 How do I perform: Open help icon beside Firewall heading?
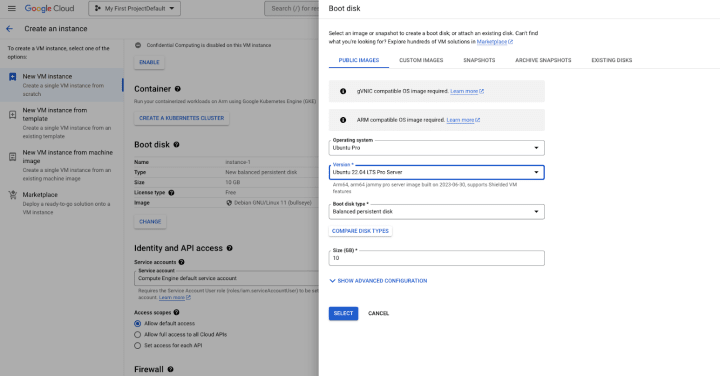pyautogui.click(x=170, y=369)
